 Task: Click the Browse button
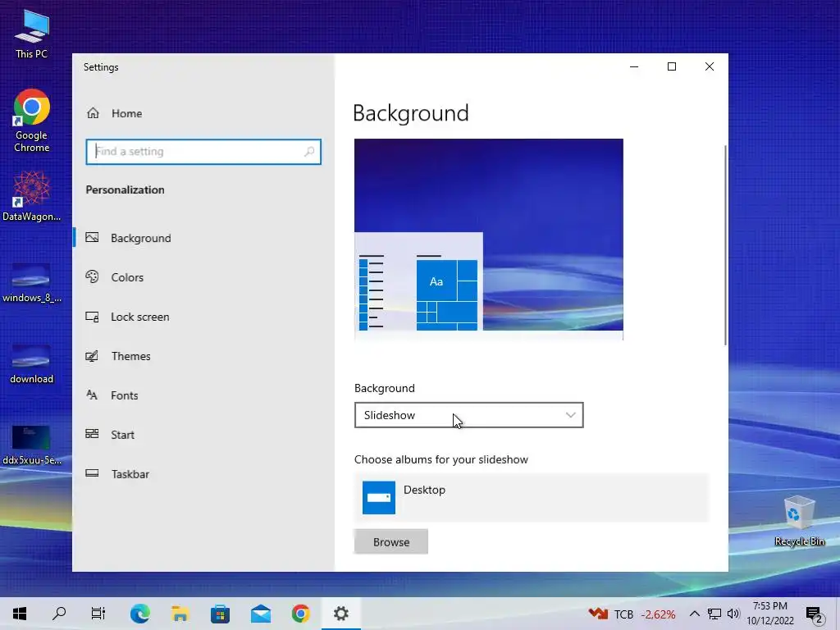click(x=391, y=541)
